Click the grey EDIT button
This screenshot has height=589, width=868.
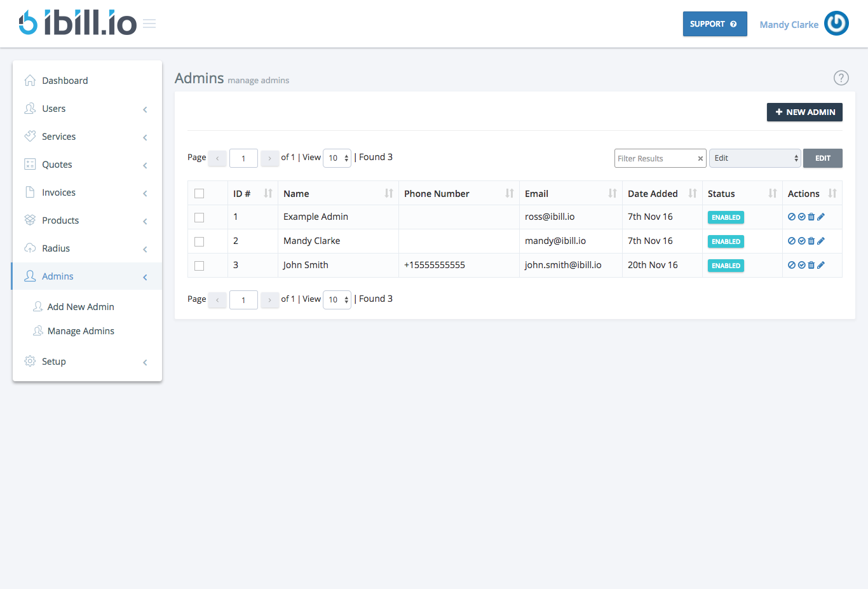click(823, 158)
